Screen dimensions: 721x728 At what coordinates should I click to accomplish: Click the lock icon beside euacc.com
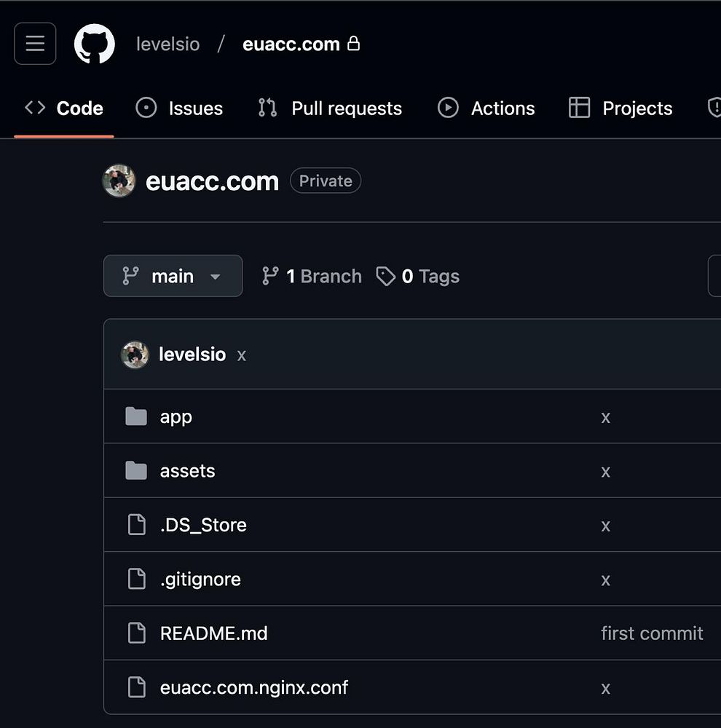[x=354, y=44]
